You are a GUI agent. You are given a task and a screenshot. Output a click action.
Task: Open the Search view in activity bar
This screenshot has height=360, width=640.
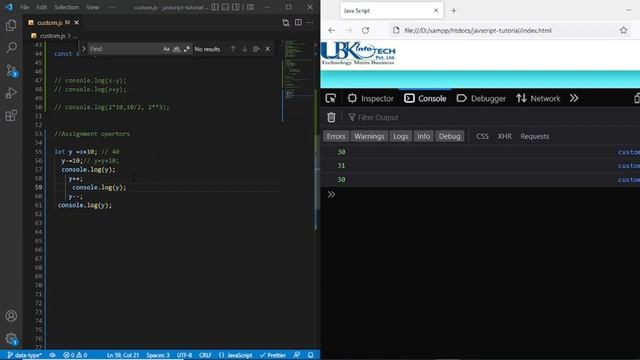click(x=11, y=48)
